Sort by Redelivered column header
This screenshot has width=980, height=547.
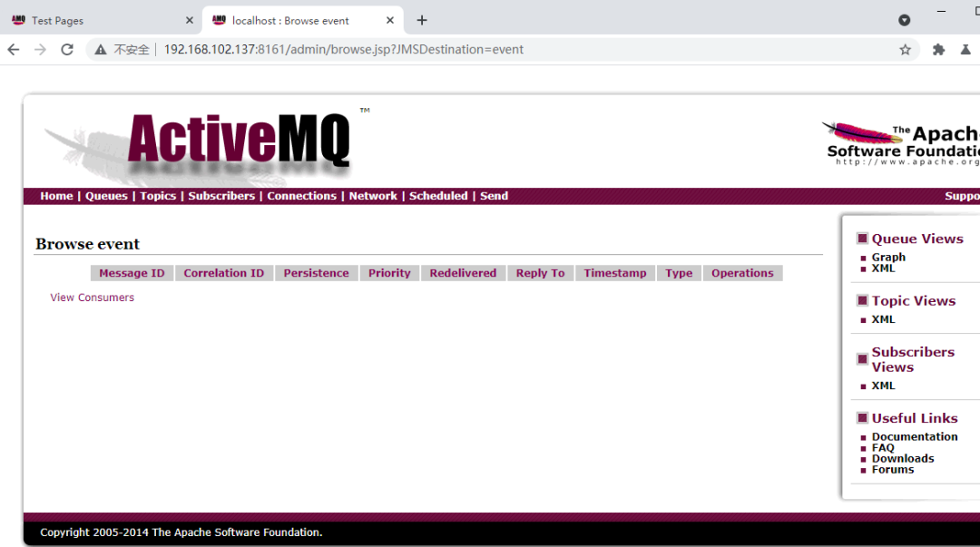(x=463, y=273)
